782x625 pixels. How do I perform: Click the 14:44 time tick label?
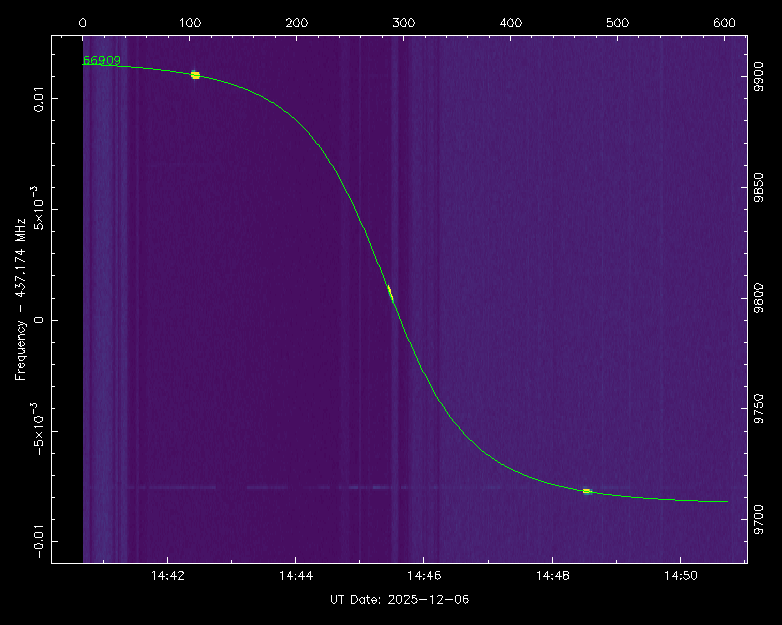point(294,577)
